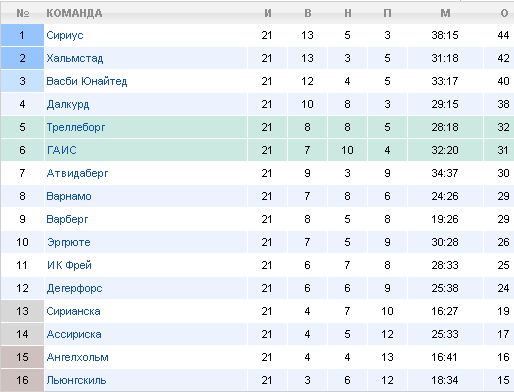
Task: Click the О points column header
Action: pos(504,13)
